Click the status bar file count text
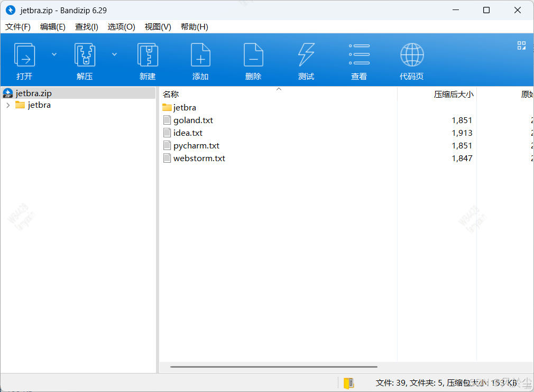534x392 pixels. point(446,383)
